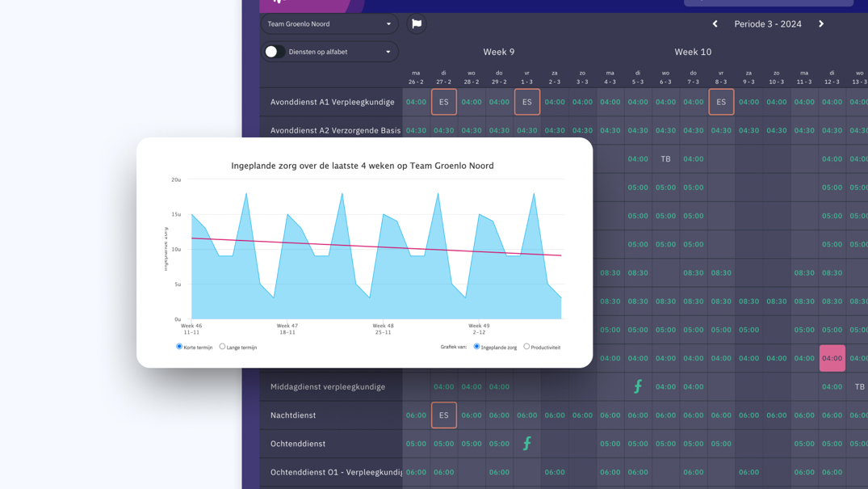Viewport: 868px width, 489px height.
Task: Click the Periode 3 - 2024 label
Action: click(x=767, y=24)
